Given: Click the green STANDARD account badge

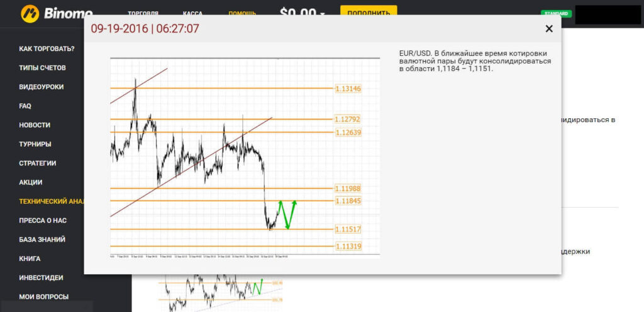Looking at the screenshot, I should pos(556,13).
